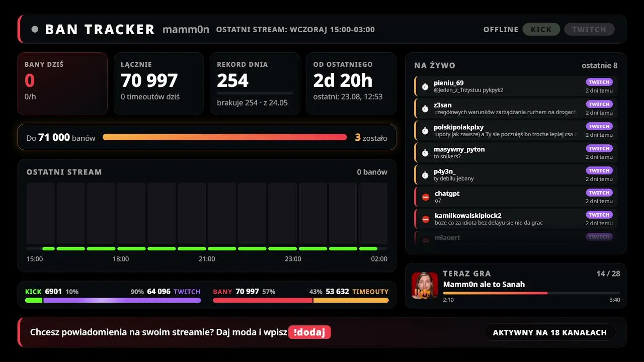Click the red !dodaj command badge
The image size is (644, 362).
point(309,332)
